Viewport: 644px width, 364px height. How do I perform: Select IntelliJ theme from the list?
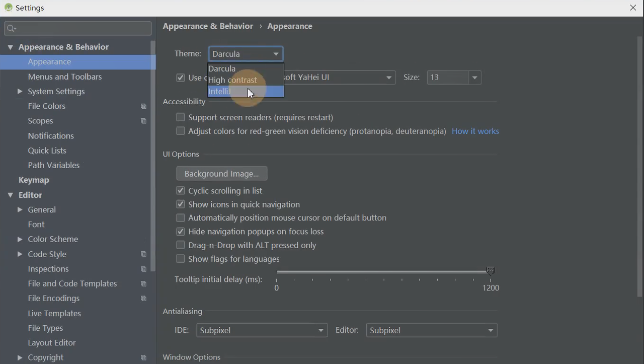coord(220,92)
